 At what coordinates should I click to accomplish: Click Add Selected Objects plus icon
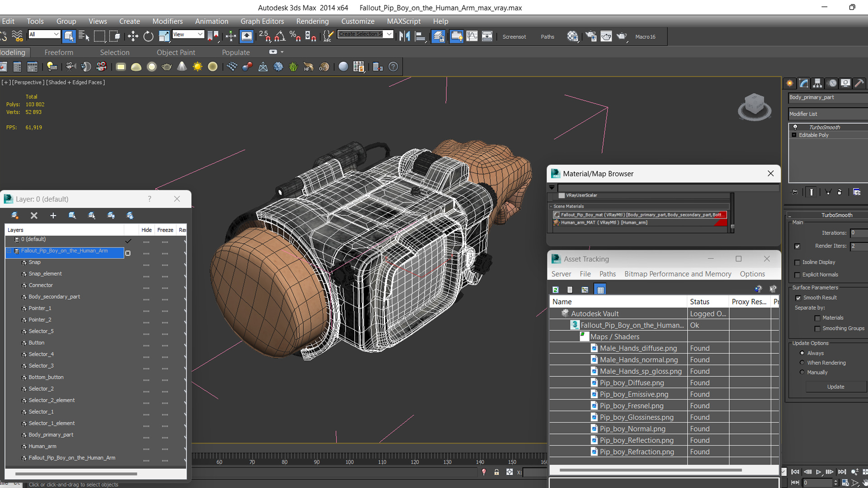pos(53,216)
